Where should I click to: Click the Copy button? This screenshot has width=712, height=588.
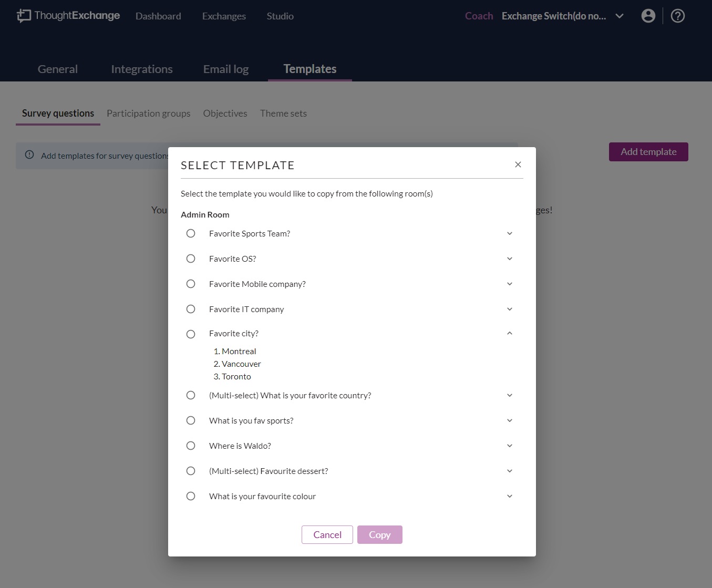click(x=380, y=534)
